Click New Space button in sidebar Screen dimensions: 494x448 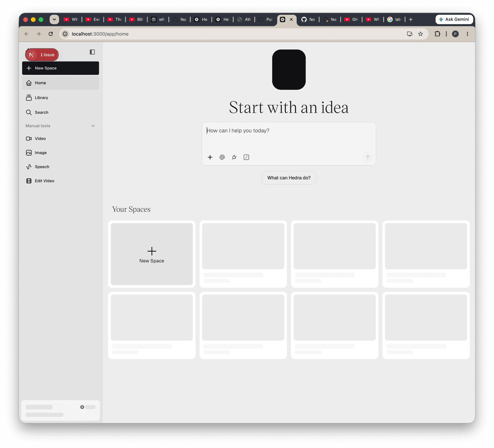tap(61, 68)
